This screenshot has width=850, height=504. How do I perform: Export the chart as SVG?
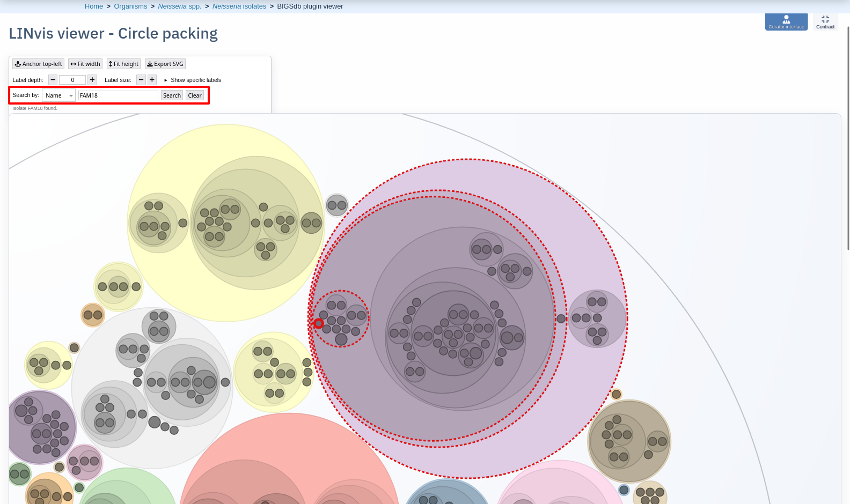pyautogui.click(x=165, y=64)
